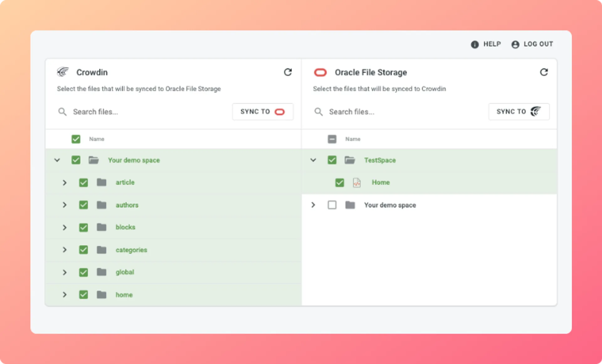Click the Crowdin search magnifier icon
The width and height of the screenshot is (602, 364).
coord(62,112)
